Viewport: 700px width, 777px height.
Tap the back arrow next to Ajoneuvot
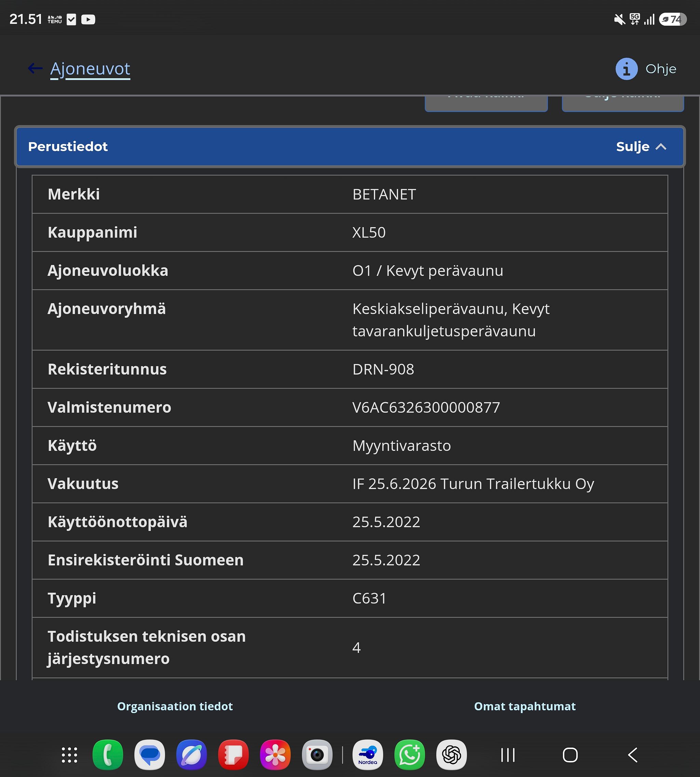(35, 68)
